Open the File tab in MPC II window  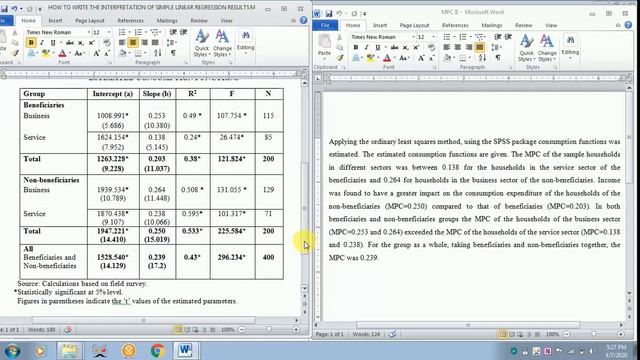pos(325,25)
